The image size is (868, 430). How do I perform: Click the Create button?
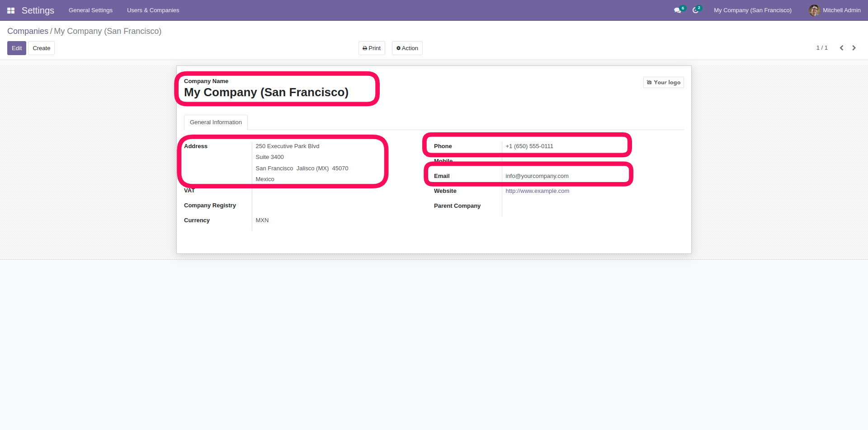pyautogui.click(x=41, y=48)
